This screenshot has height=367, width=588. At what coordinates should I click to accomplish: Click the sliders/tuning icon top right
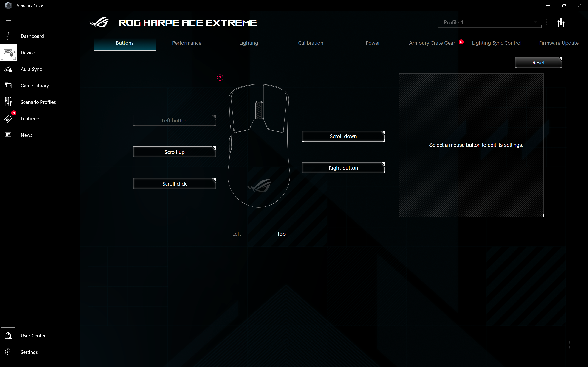(x=561, y=22)
